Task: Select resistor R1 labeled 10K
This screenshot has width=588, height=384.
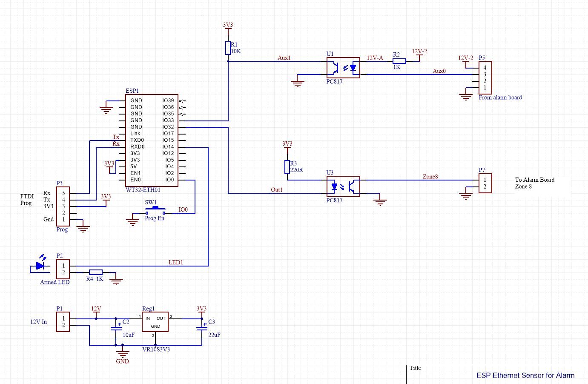Action: 227,48
